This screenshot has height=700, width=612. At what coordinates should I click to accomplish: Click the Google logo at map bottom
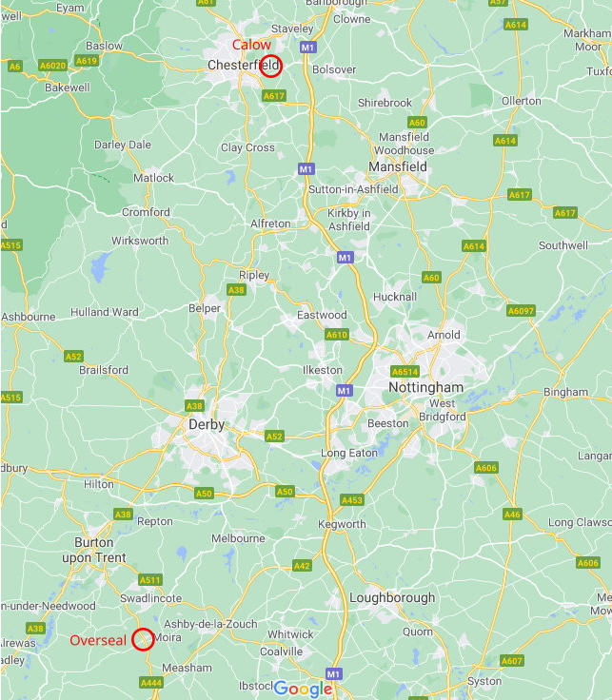303,690
